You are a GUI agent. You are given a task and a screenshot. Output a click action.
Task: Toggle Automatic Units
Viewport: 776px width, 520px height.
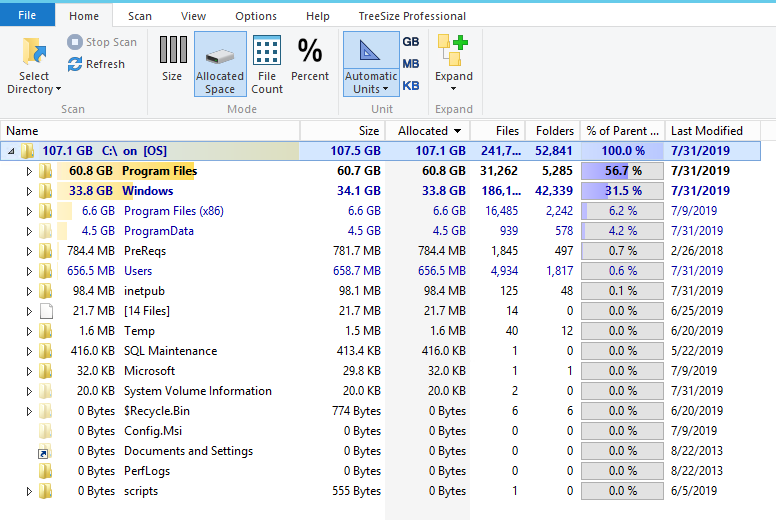click(x=371, y=64)
